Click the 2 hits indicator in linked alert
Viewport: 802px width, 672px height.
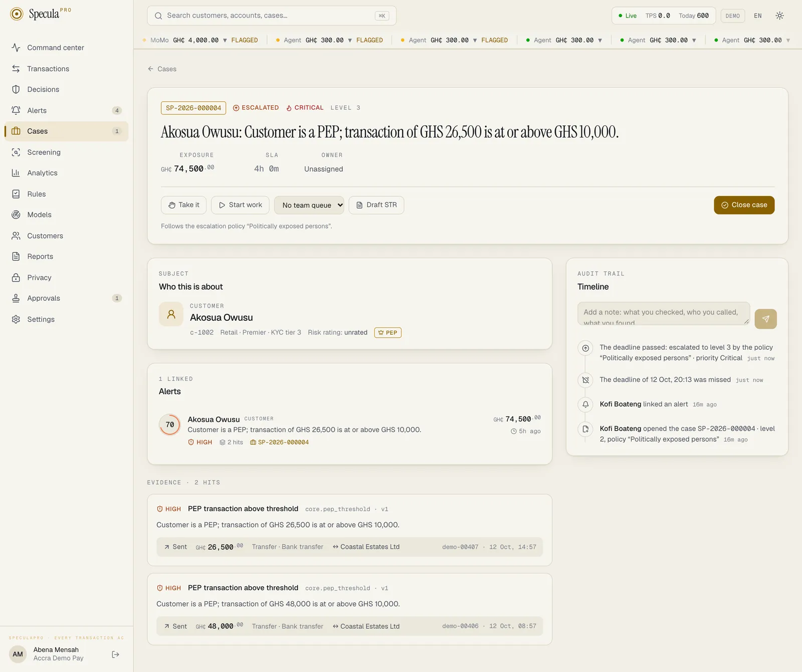231,442
